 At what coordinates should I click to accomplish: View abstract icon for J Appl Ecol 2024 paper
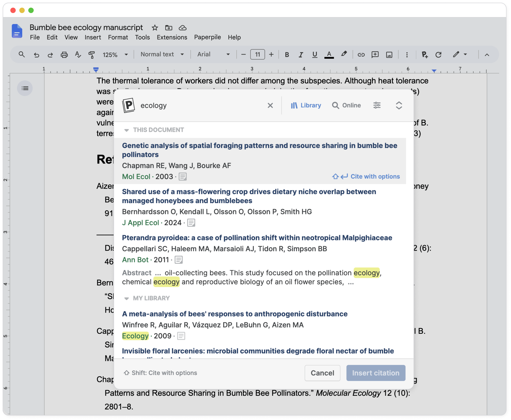pos(191,223)
